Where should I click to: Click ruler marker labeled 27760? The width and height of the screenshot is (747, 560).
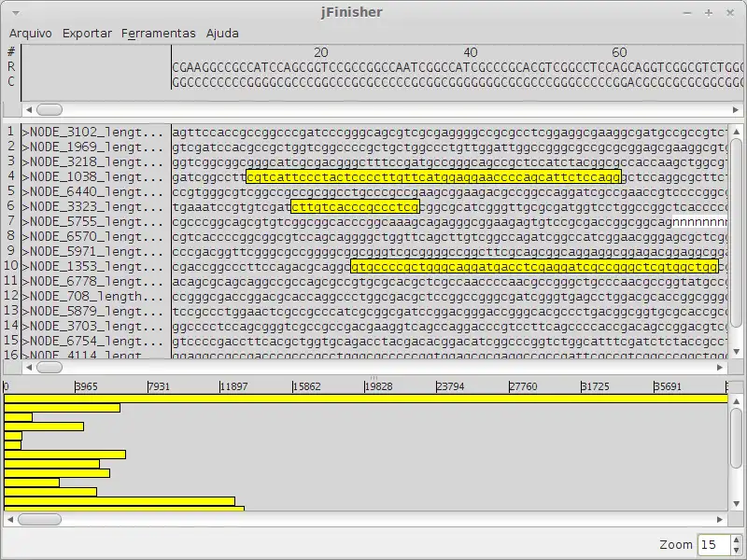pos(523,386)
